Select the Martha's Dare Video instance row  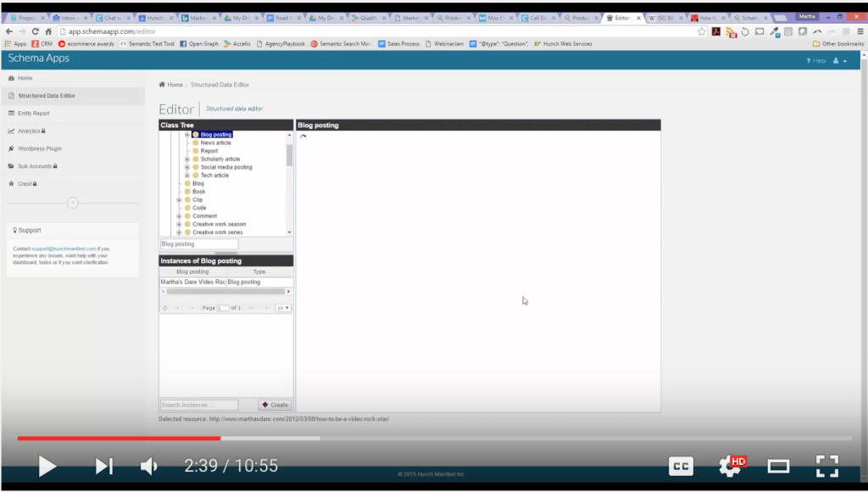(x=225, y=282)
